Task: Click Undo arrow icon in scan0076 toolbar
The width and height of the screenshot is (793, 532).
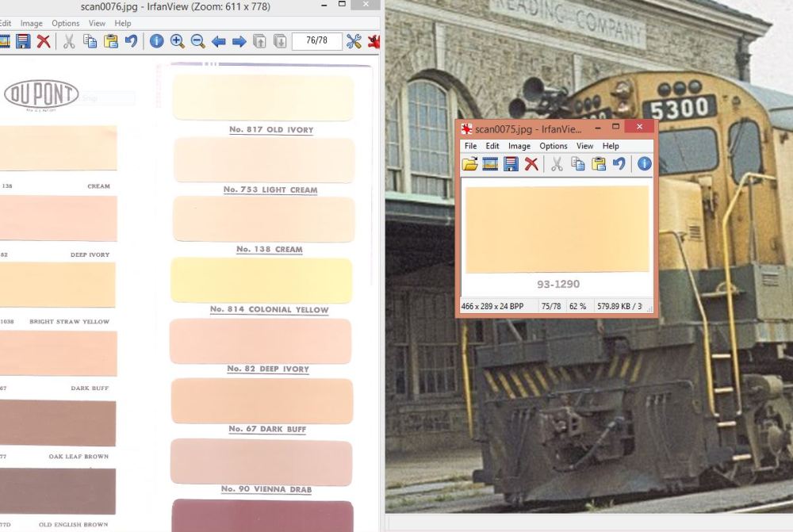Action: pos(131,41)
